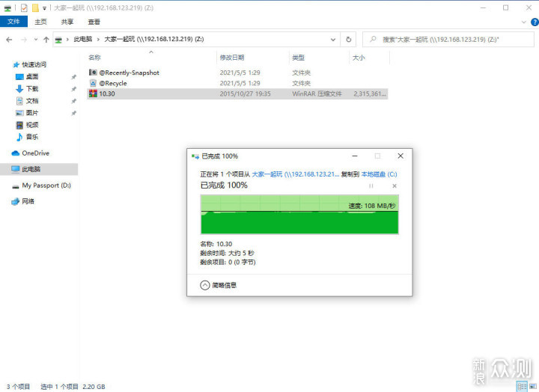
Task: Click the @Recently-Snapshot folder icon
Action: [93, 73]
